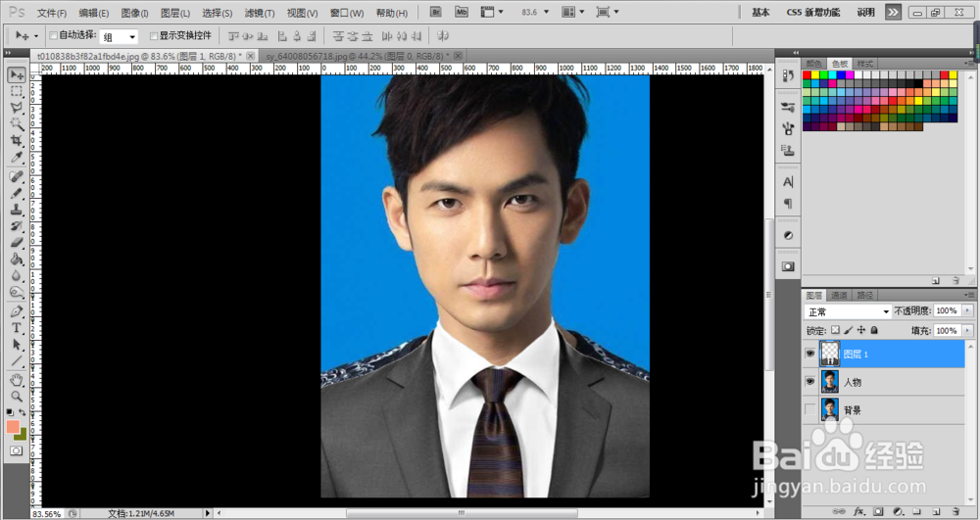The image size is (980, 520).
Task: Select the Crop tool
Action: click(17, 140)
